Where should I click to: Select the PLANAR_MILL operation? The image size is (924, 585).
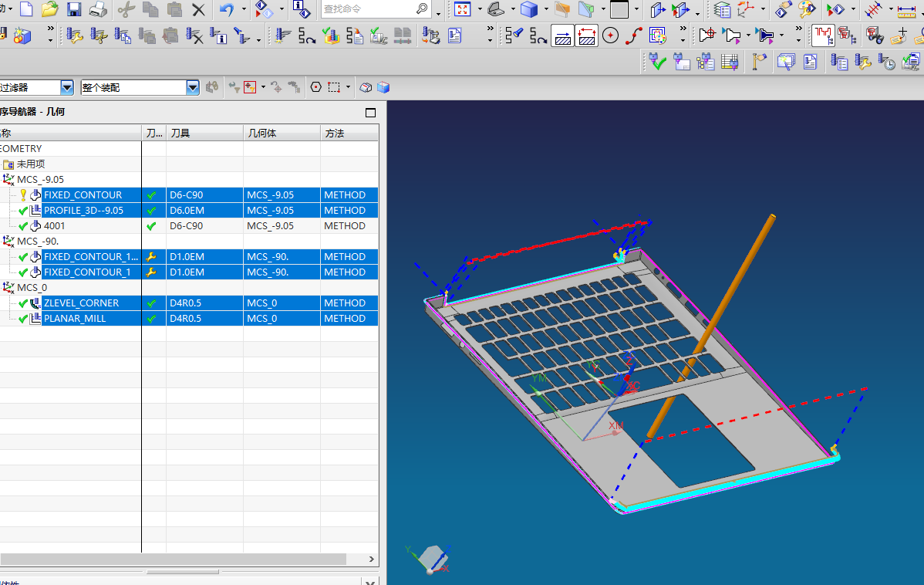(75, 318)
